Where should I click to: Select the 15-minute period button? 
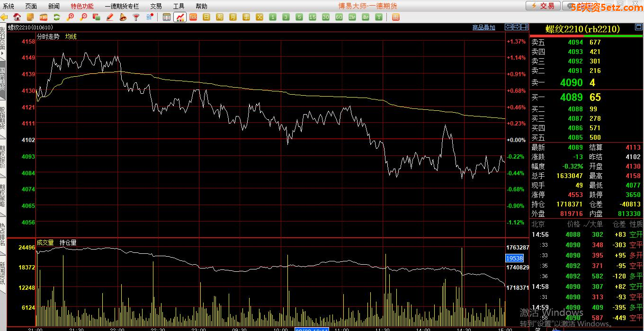[x=313, y=17]
